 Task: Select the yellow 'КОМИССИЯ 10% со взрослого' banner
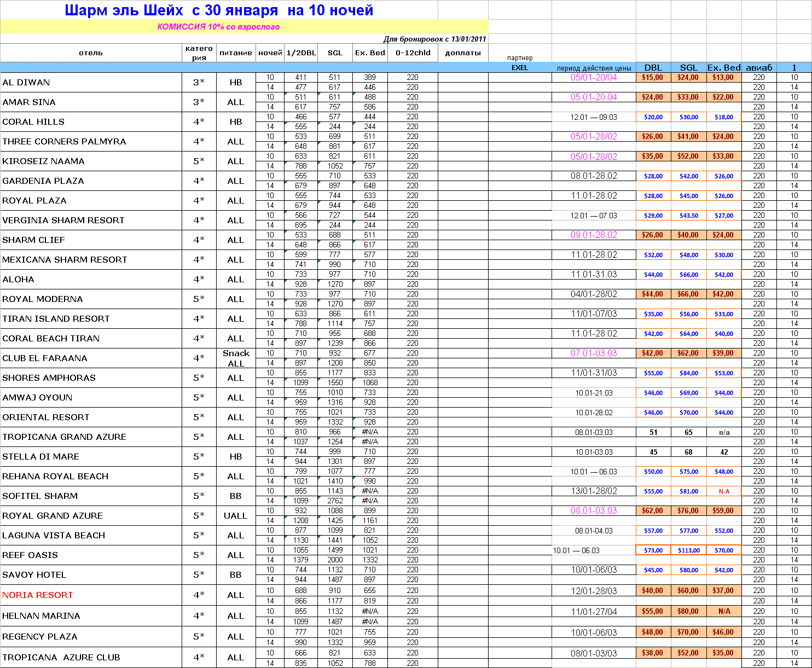click(219, 27)
